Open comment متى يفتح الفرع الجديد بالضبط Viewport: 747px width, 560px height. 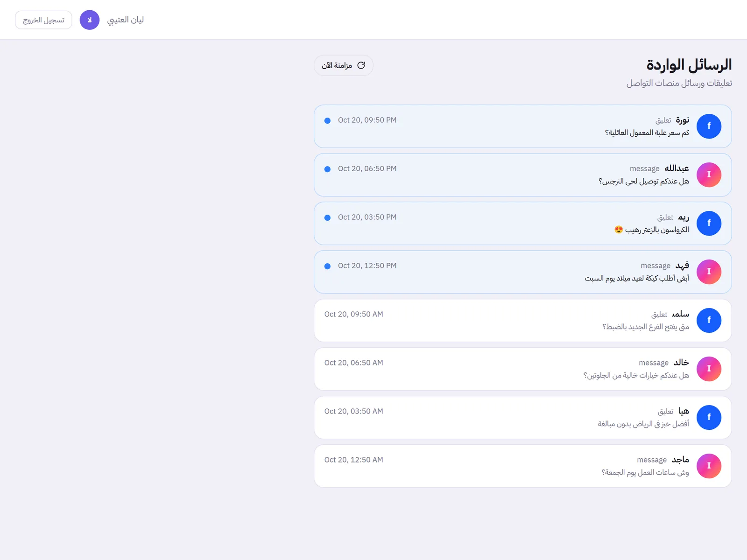click(x=522, y=321)
